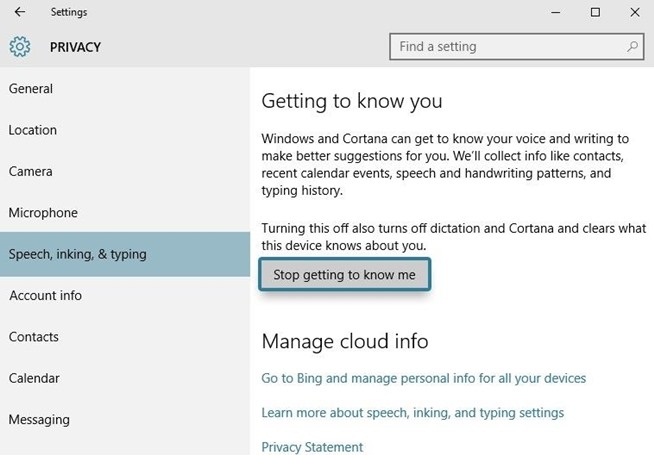Open Account info section
The width and height of the screenshot is (654, 469).
pos(46,296)
